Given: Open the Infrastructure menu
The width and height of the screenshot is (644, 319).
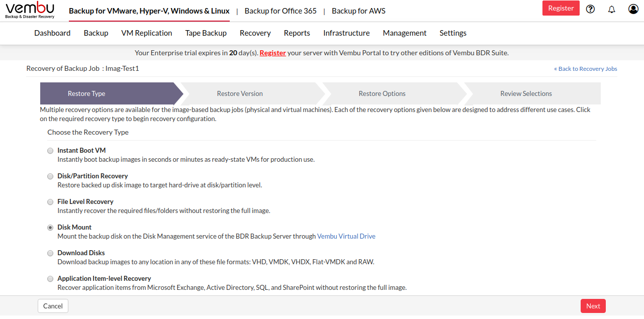Looking at the screenshot, I should [x=346, y=33].
